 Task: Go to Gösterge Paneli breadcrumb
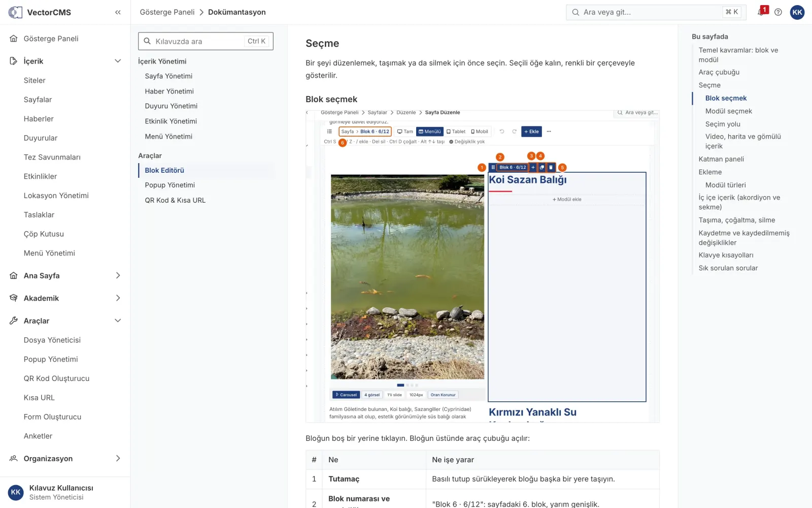coord(167,12)
